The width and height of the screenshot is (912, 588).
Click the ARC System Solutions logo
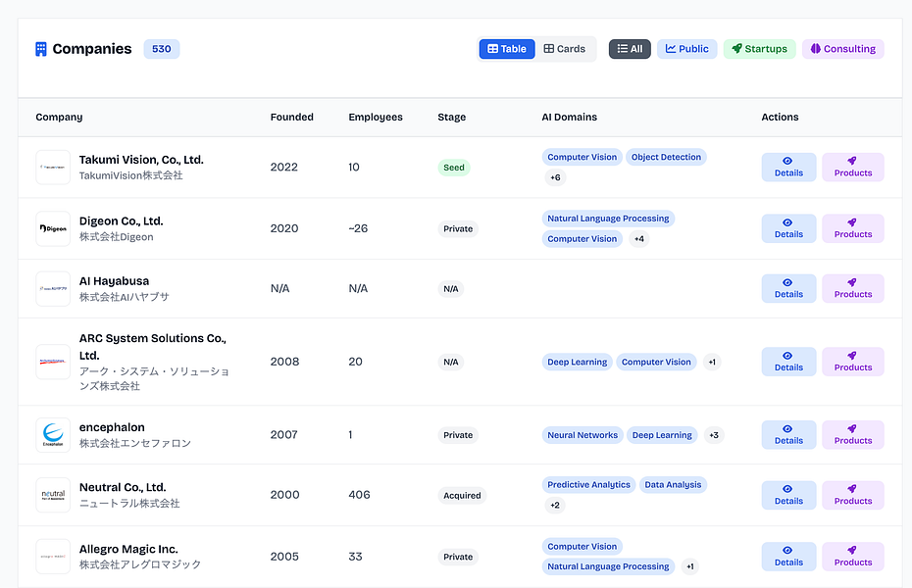pyautogui.click(x=53, y=362)
